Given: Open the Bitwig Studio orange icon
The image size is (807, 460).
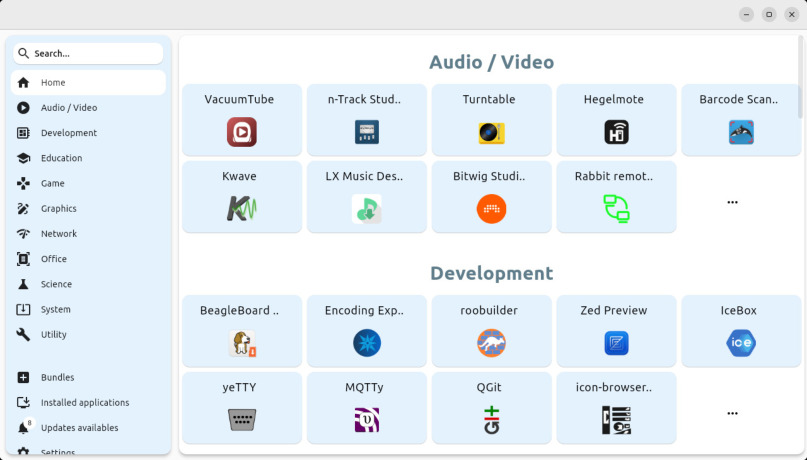Looking at the screenshot, I should 491,208.
